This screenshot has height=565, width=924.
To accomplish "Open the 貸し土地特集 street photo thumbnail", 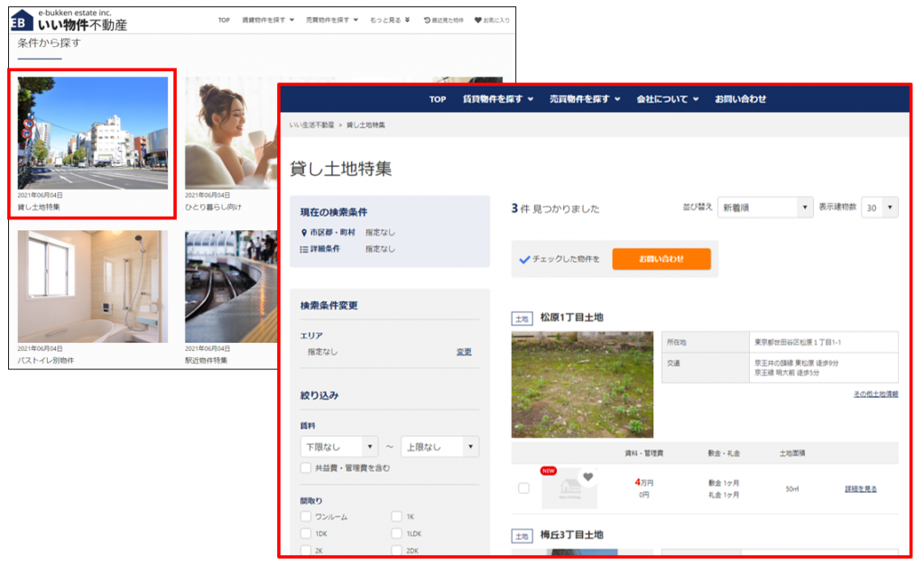I will pyautogui.click(x=92, y=133).
